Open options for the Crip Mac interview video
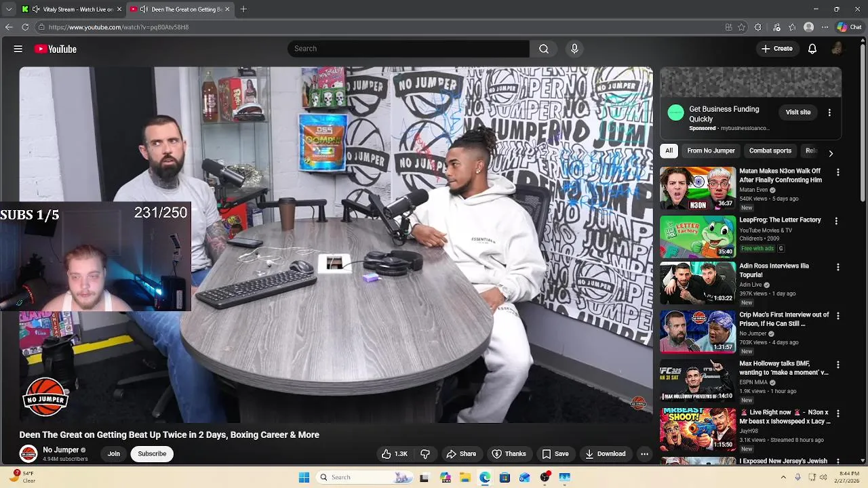 coord(837,316)
